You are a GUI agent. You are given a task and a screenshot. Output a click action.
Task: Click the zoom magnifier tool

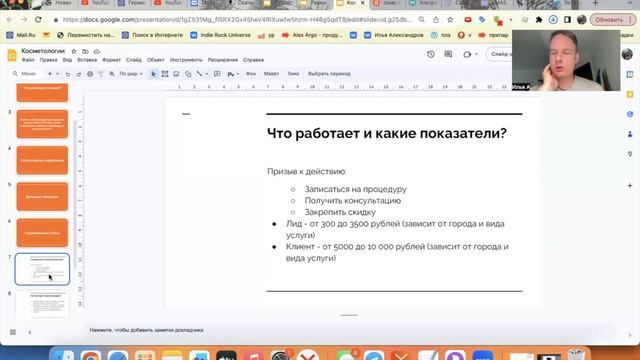pyautogui.click(x=112, y=74)
